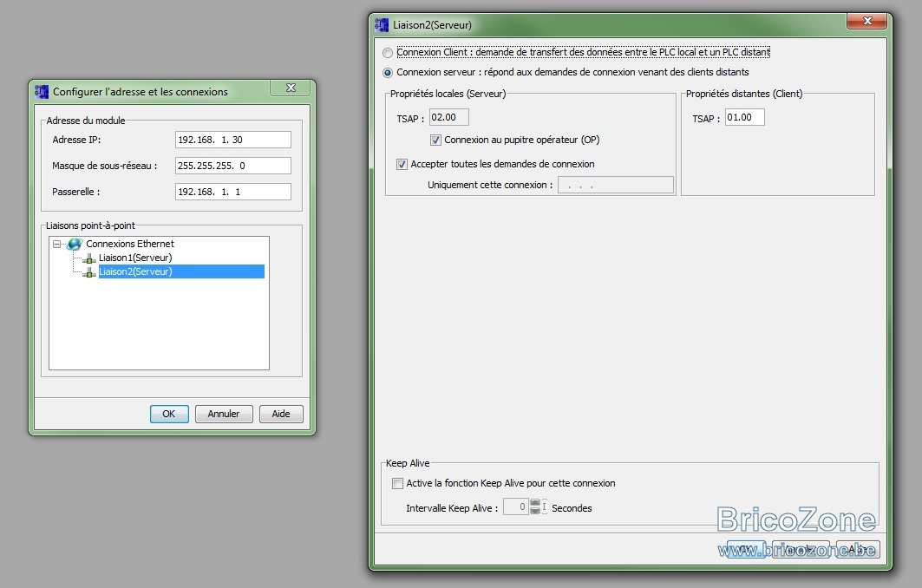Click the app icon in the Configurer l'adresse title bar

pos(42,92)
